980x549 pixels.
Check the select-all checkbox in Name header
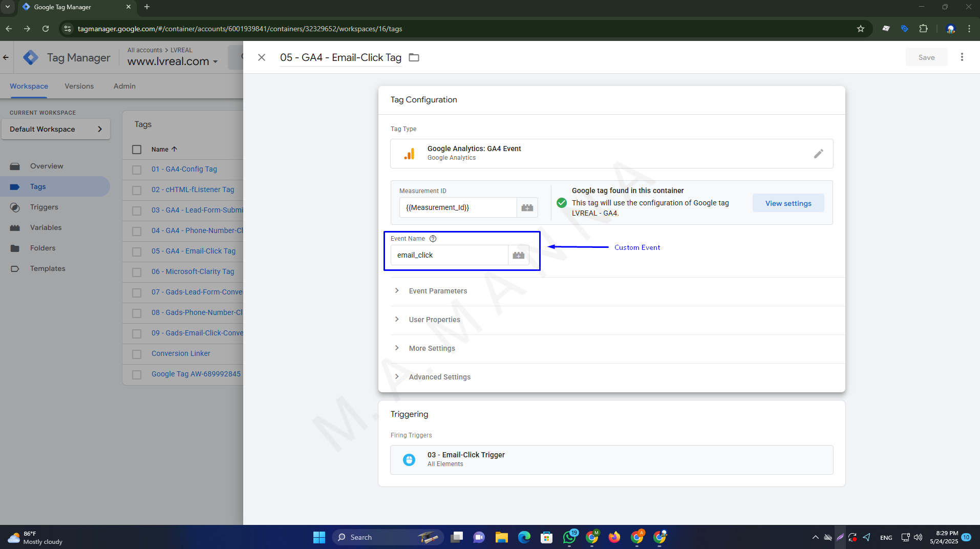tap(137, 150)
